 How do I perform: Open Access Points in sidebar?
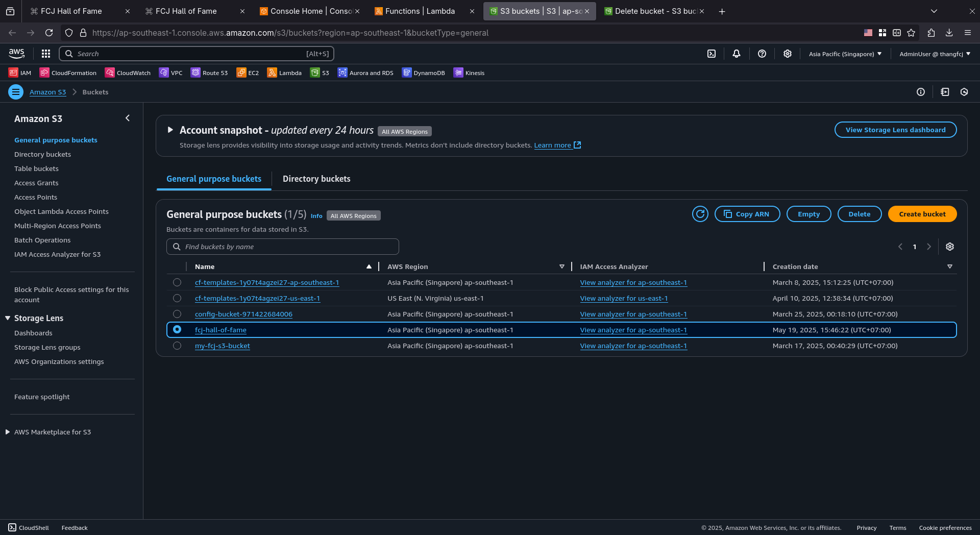point(36,197)
